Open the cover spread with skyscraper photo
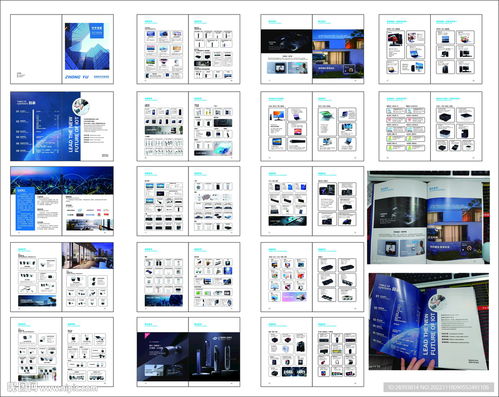 click(62, 49)
